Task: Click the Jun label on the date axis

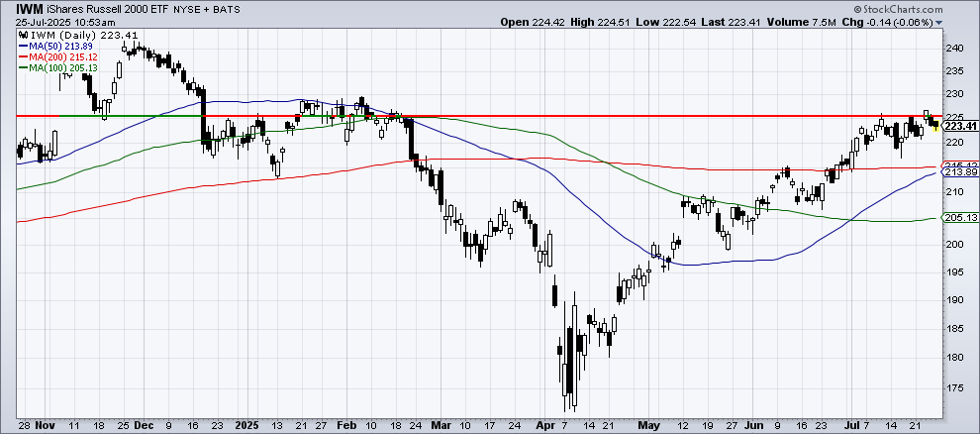Action: pyautogui.click(x=753, y=423)
